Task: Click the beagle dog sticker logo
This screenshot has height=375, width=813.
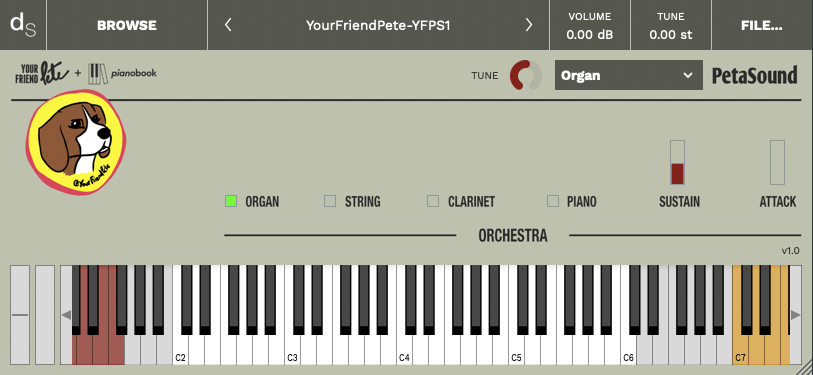Action: tap(76, 142)
